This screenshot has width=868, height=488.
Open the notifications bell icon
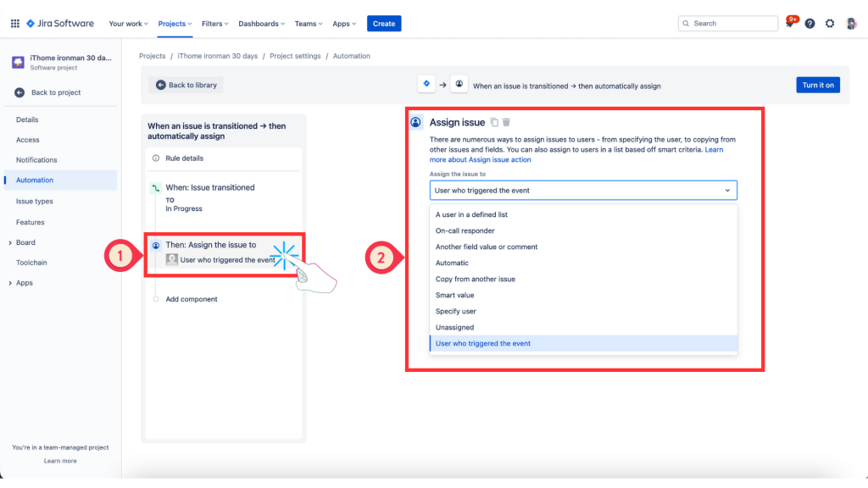point(790,23)
